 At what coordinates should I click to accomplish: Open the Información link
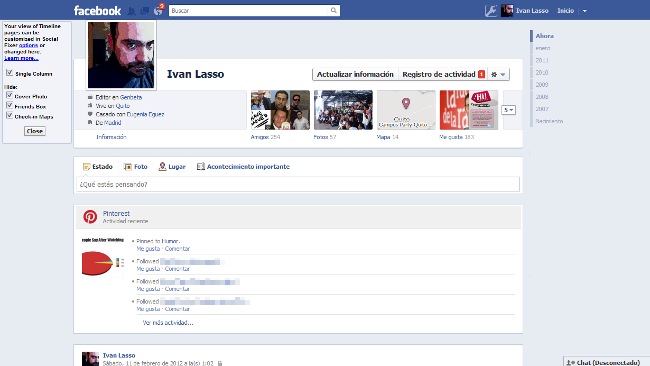[x=111, y=137]
